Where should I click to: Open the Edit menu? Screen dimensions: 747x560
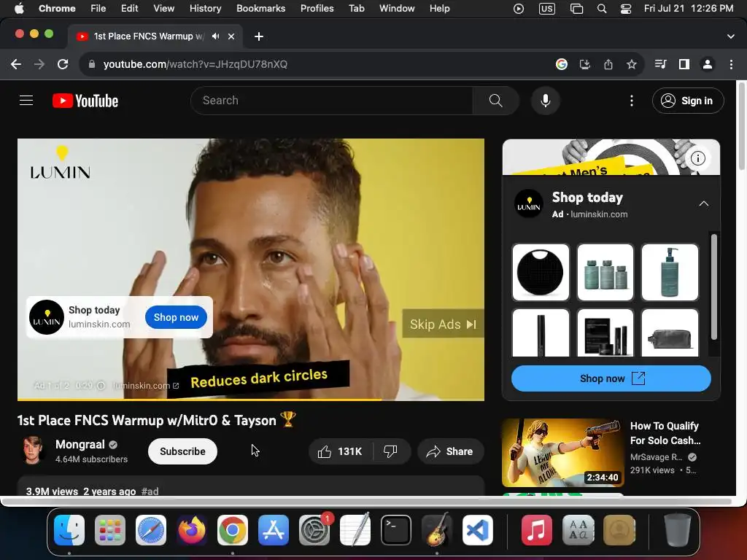point(129,8)
